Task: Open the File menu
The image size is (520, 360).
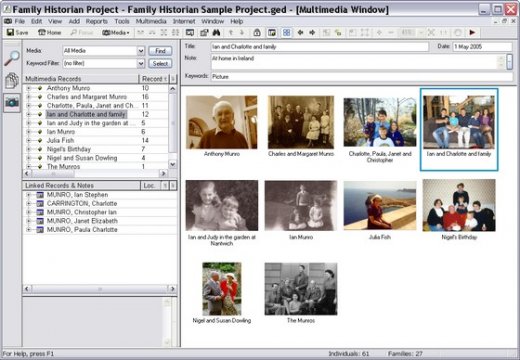Action: (x=20, y=21)
